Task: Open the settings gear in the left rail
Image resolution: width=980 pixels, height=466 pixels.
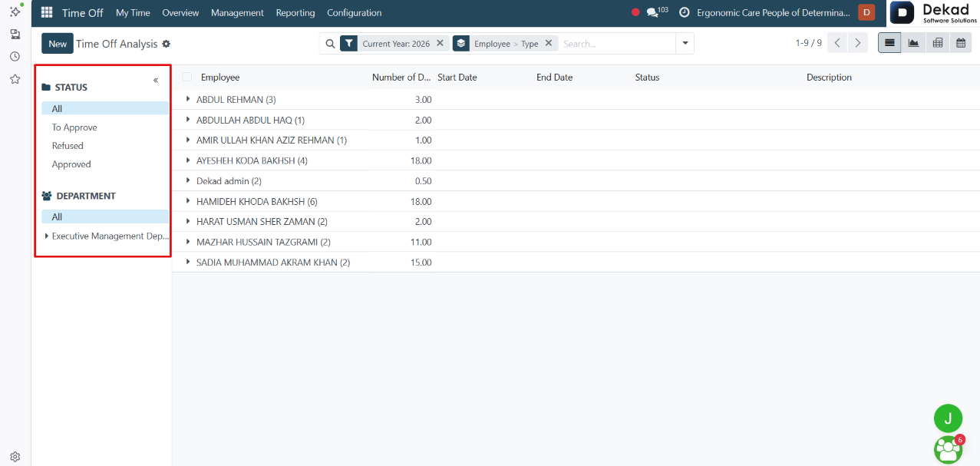Action: (15, 457)
